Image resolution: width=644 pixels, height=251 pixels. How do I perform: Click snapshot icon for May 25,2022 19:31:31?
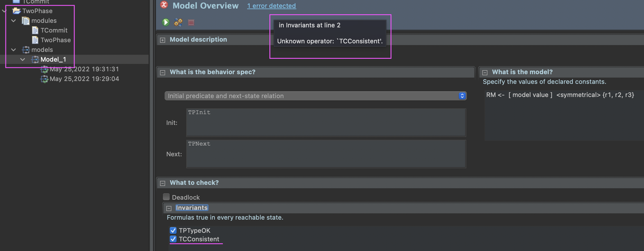pyautogui.click(x=44, y=69)
